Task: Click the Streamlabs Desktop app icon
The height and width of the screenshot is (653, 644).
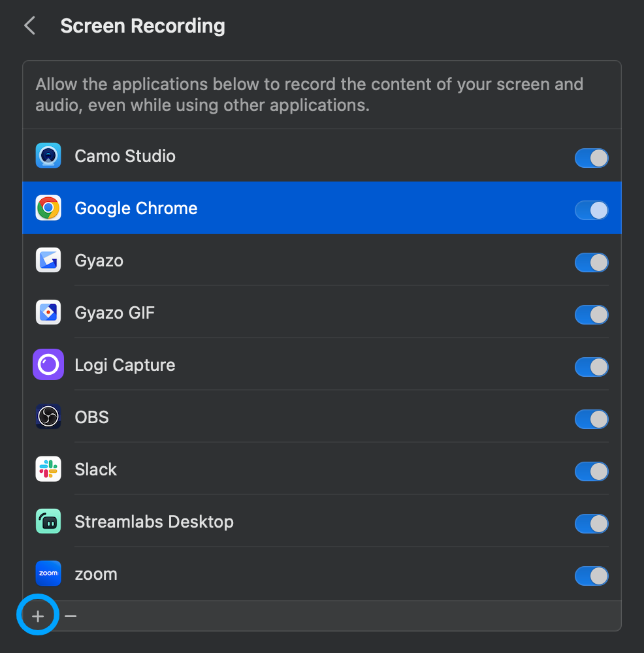Action: click(x=48, y=521)
